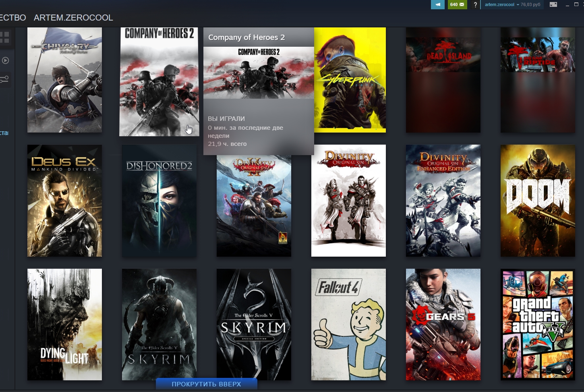This screenshot has height=392, width=584.
Task: Open Chivalry Medieval Warfare game tile
Action: point(64,80)
